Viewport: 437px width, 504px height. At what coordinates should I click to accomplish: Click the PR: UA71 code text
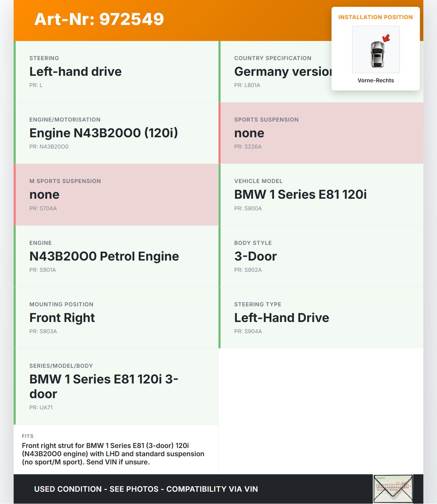(x=41, y=407)
